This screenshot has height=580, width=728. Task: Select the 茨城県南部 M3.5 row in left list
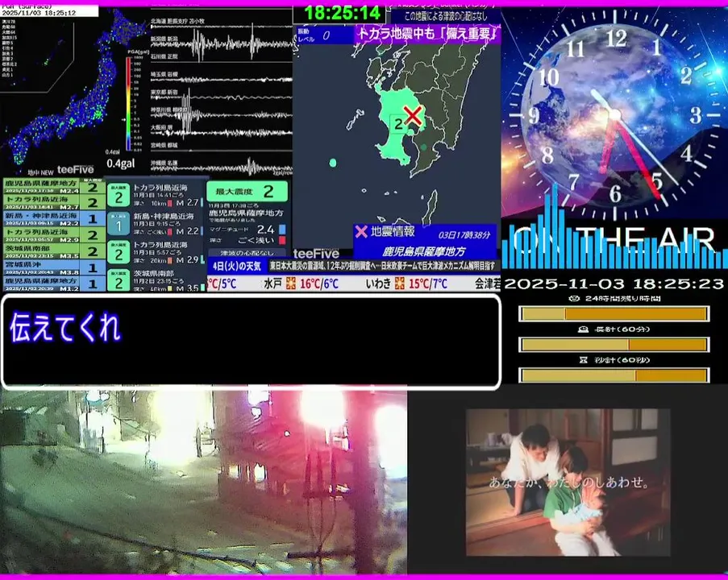[54, 251]
